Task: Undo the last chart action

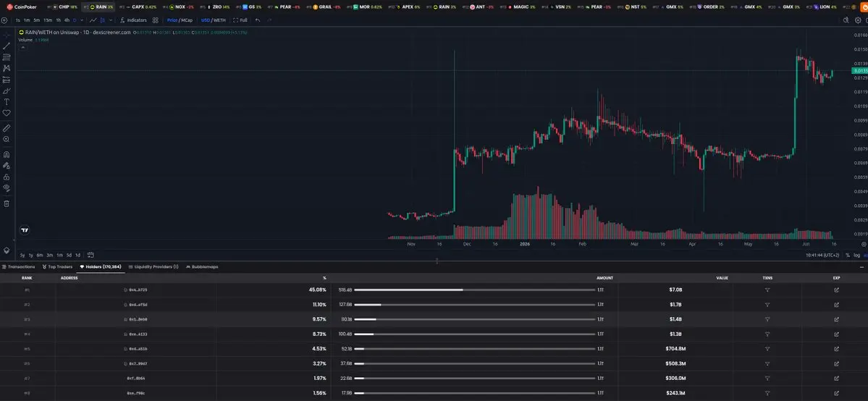Action: point(258,20)
